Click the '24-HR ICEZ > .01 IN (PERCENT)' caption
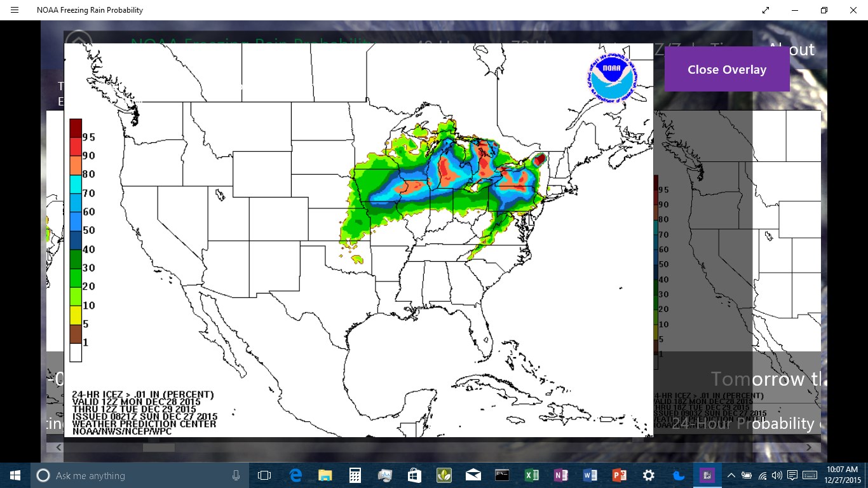This screenshot has width=868, height=488. click(143, 395)
